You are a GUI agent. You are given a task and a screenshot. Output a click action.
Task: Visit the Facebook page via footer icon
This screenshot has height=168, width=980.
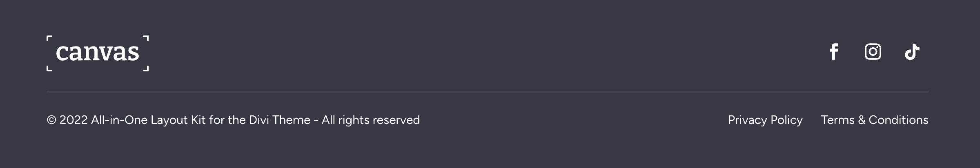coord(833,52)
